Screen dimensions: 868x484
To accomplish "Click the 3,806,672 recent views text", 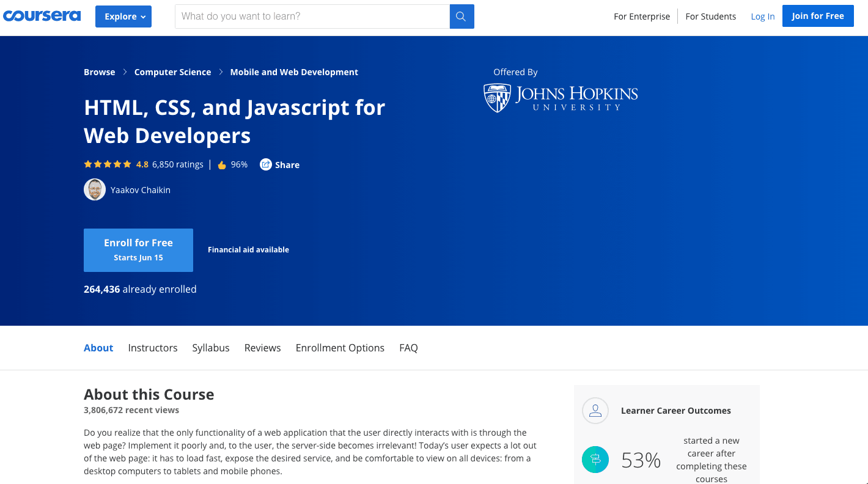I will click(x=131, y=410).
